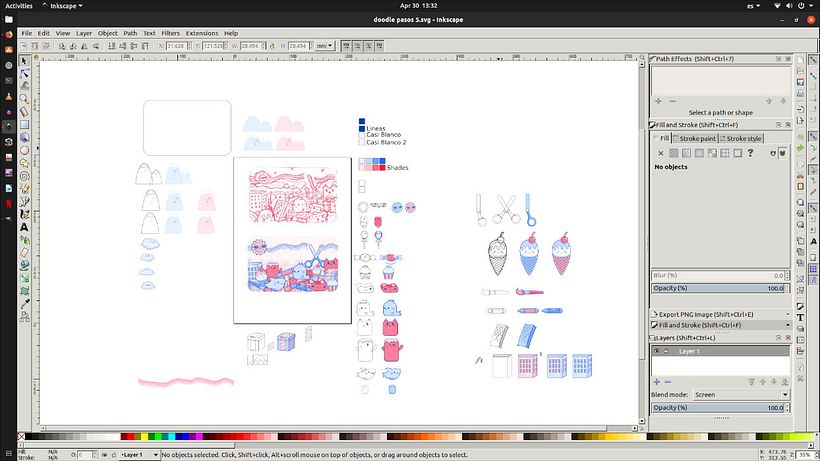Set no paint in Fill tab
This screenshot has height=461, width=820.
[x=660, y=153]
